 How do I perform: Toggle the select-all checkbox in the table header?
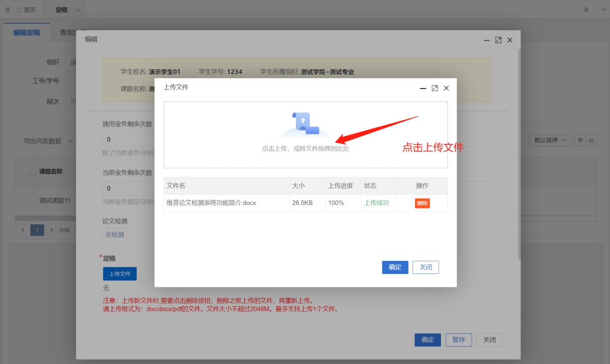(26, 172)
